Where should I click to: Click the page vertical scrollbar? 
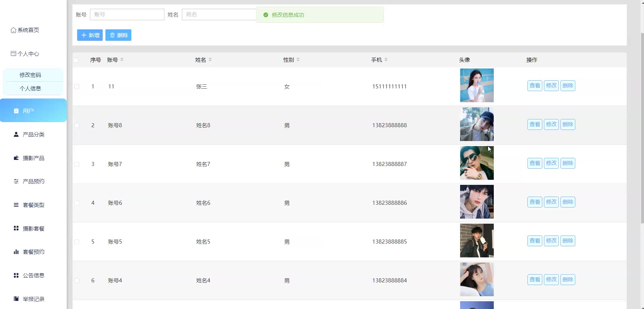642,128
